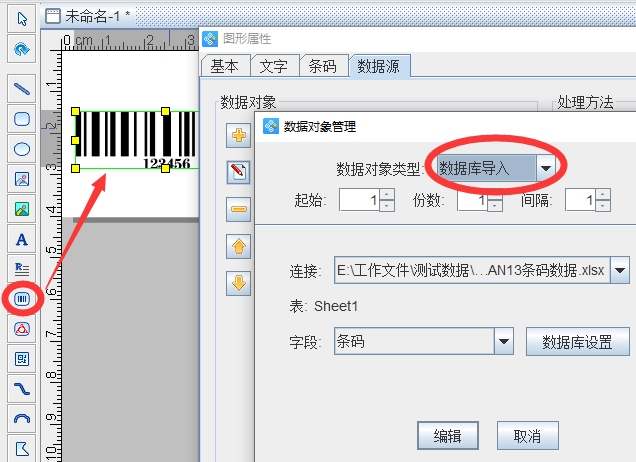Select the QR code tool
The width and height of the screenshot is (636, 462).
click(x=21, y=359)
